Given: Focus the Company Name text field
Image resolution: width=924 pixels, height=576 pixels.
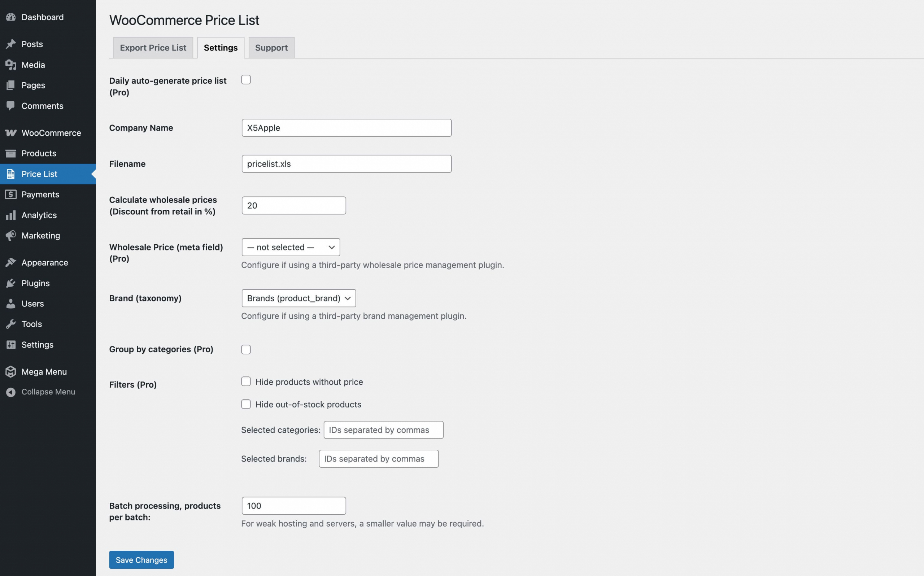Looking at the screenshot, I should 346,128.
